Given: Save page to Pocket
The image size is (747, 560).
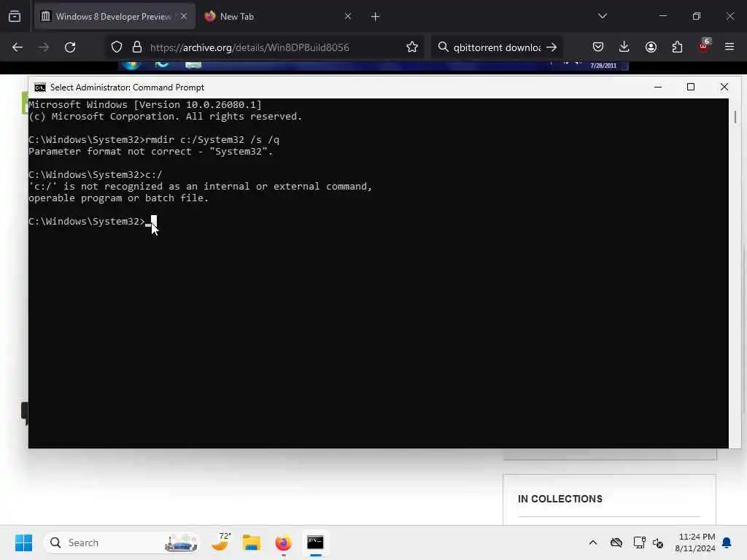Looking at the screenshot, I should click(598, 47).
